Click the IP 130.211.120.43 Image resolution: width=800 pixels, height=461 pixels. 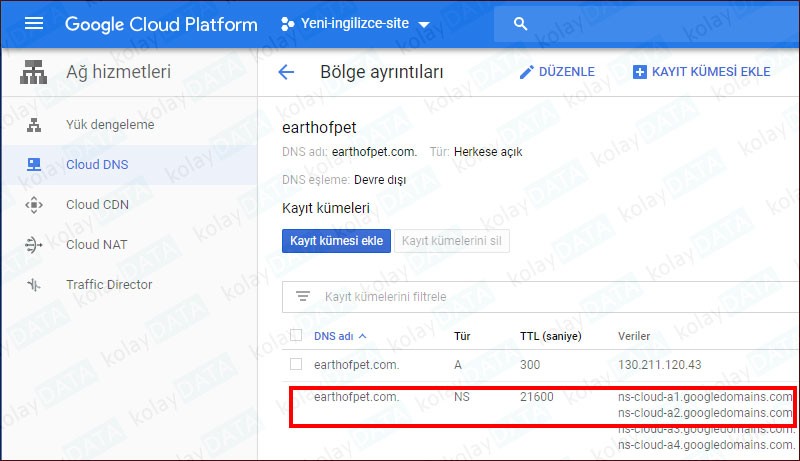(x=660, y=365)
